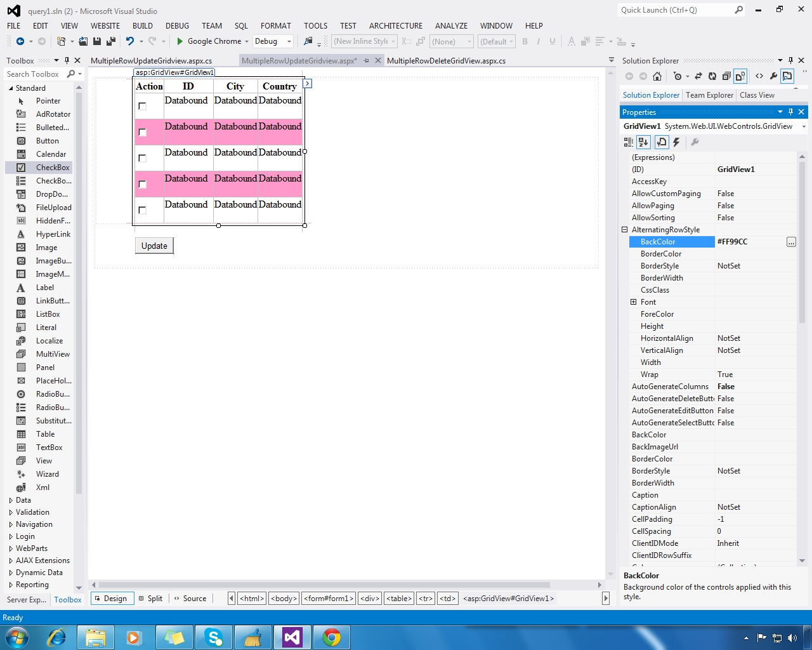Expand the Font property group
Viewport: 812px width, 650px height.
pos(632,302)
